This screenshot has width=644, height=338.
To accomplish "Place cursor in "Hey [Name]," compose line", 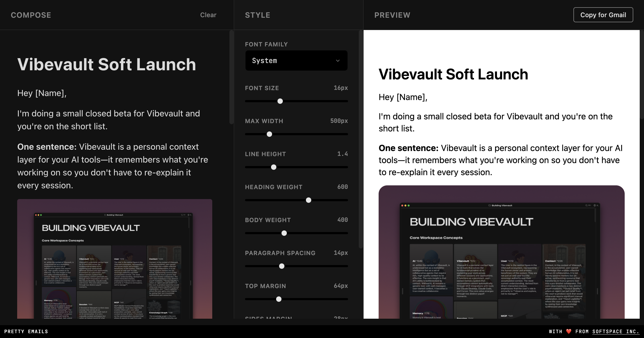I will tap(42, 93).
